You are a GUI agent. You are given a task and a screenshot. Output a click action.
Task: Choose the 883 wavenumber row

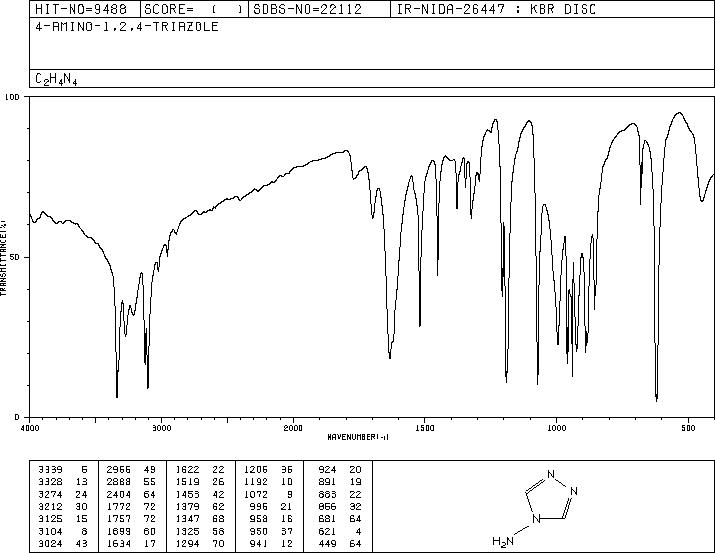point(340,494)
